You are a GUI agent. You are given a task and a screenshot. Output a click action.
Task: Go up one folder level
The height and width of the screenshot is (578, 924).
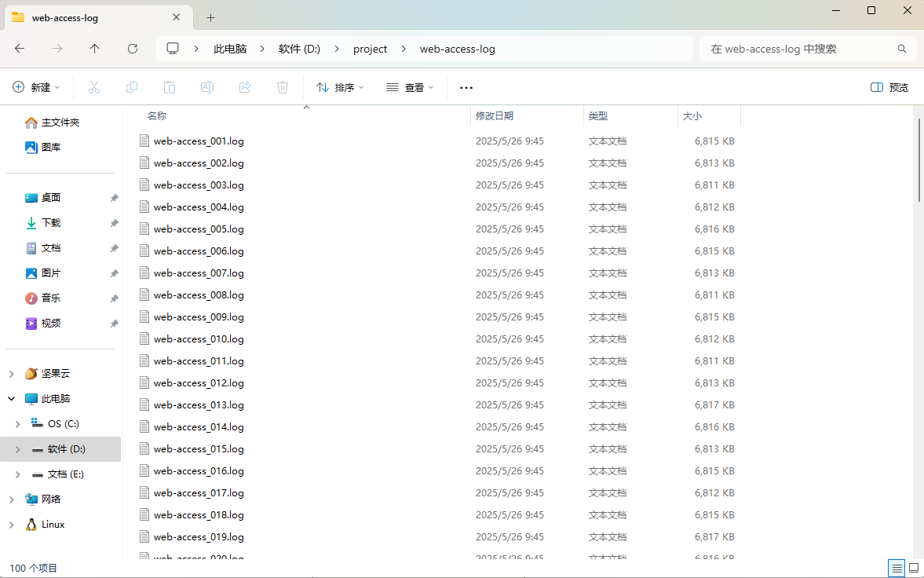click(95, 49)
